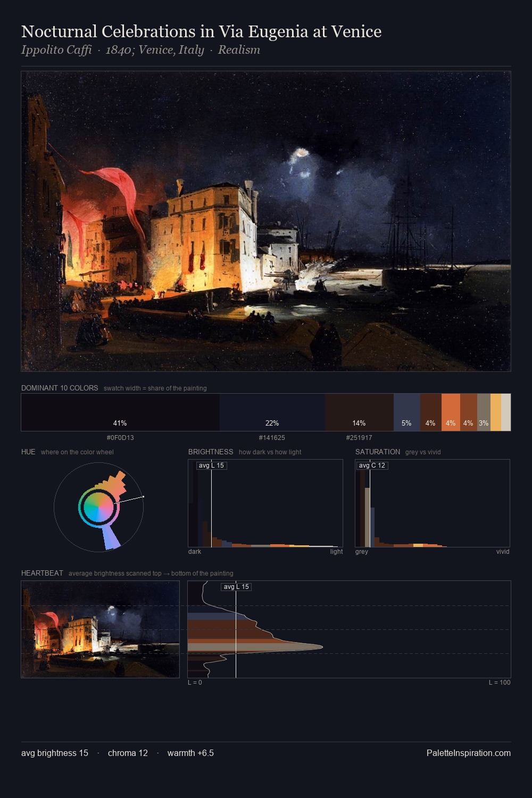
Task: Click 'warmth +6.5' footer stat
Action: (x=190, y=753)
